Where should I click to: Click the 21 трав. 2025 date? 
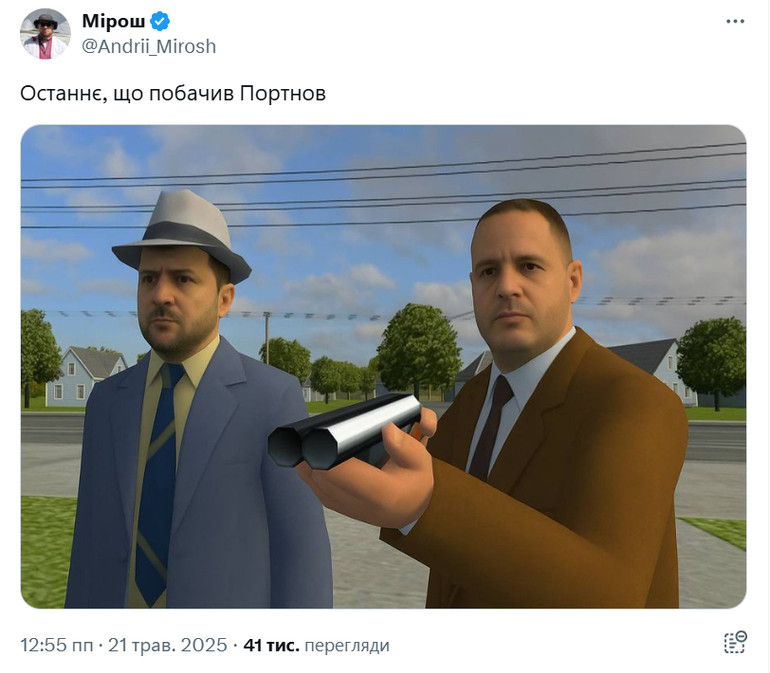click(x=167, y=645)
